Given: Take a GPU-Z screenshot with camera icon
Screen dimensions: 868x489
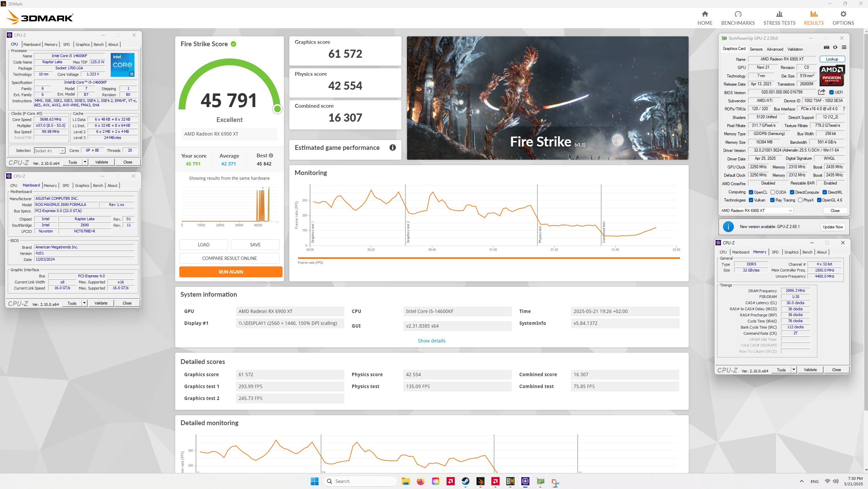Looking at the screenshot, I should tap(826, 48).
